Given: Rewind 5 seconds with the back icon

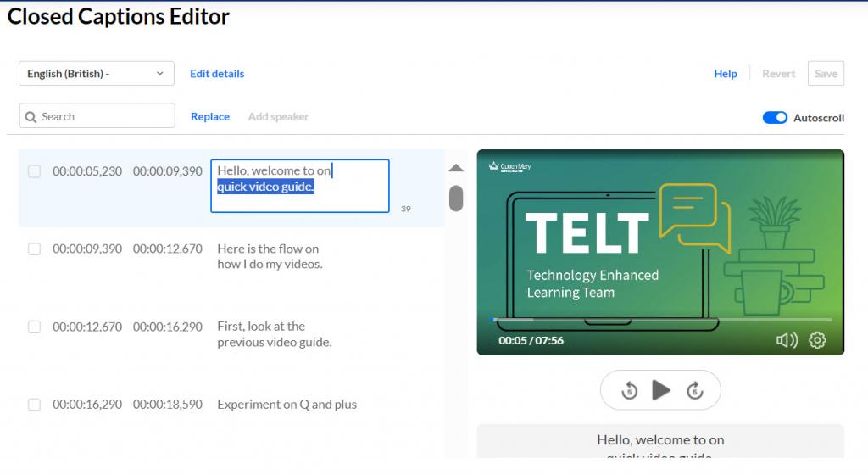Looking at the screenshot, I should 629,390.
